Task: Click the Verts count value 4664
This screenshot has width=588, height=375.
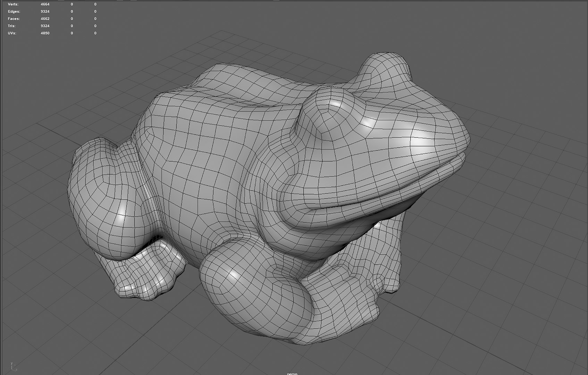Action: [45, 4]
